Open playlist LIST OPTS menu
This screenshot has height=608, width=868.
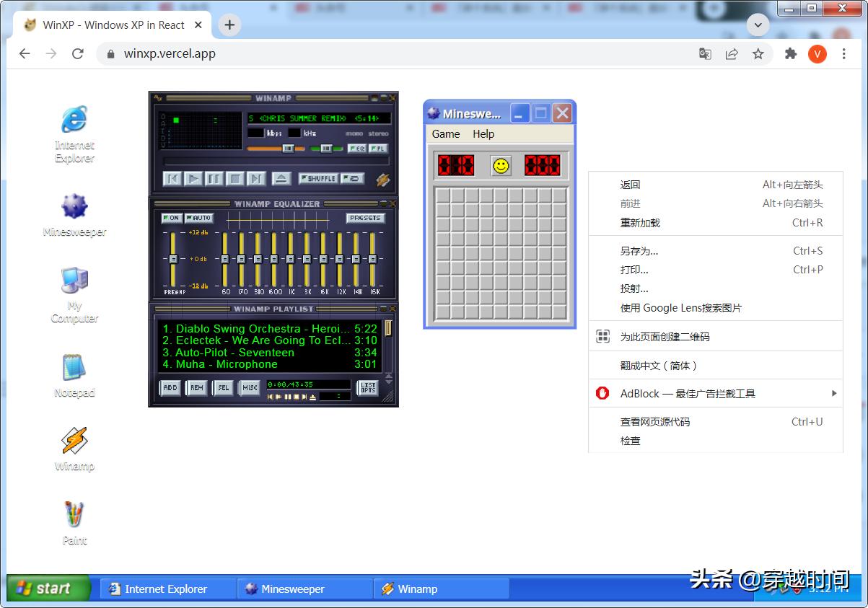[x=368, y=388]
